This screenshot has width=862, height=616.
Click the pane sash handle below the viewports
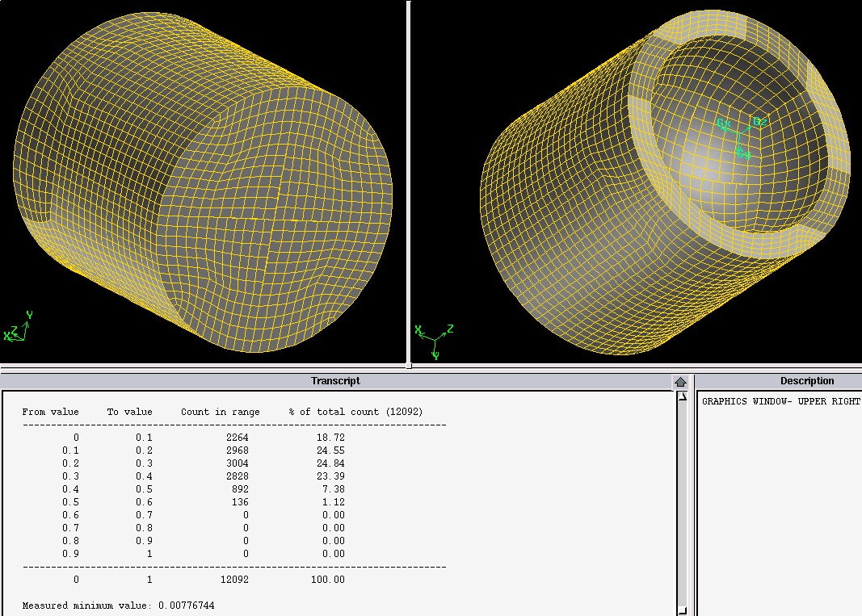pos(408,366)
